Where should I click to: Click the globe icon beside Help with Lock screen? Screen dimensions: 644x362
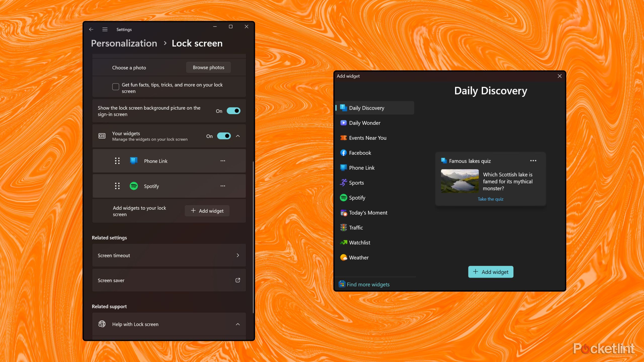click(x=102, y=324)
